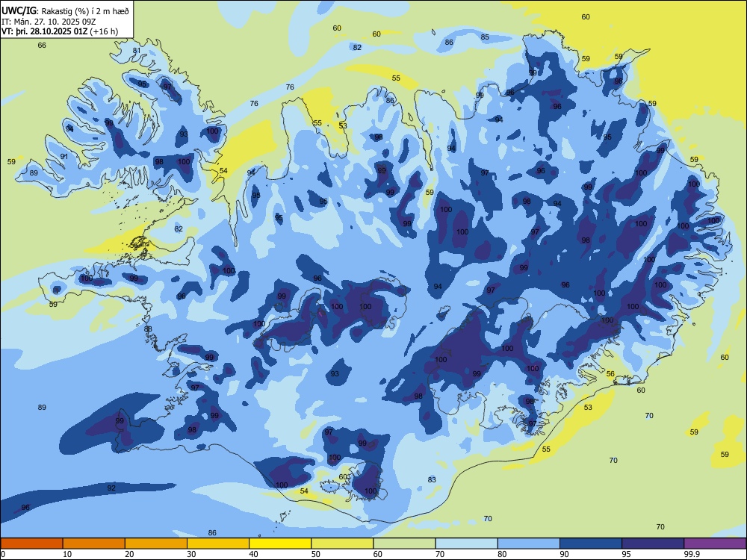Click the bright yellow 40–50 legend swatch
Screen dimensions: 747x560
click(x=280, y=544)
